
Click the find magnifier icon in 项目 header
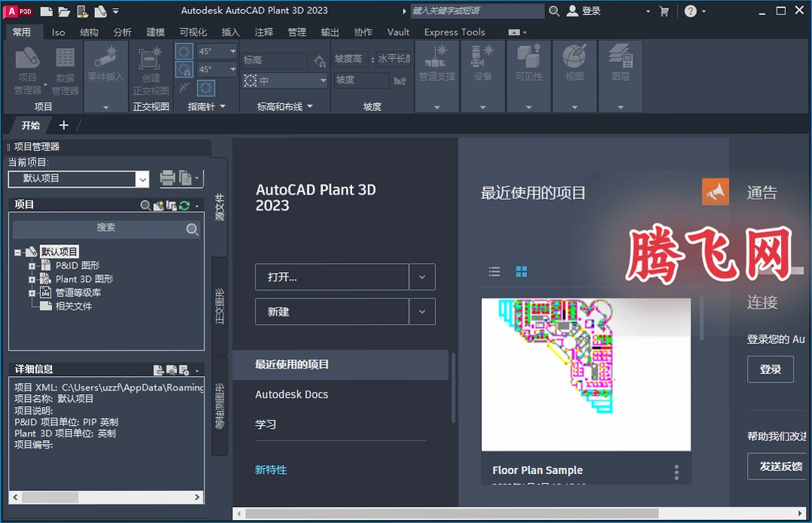tap(146, 206)
